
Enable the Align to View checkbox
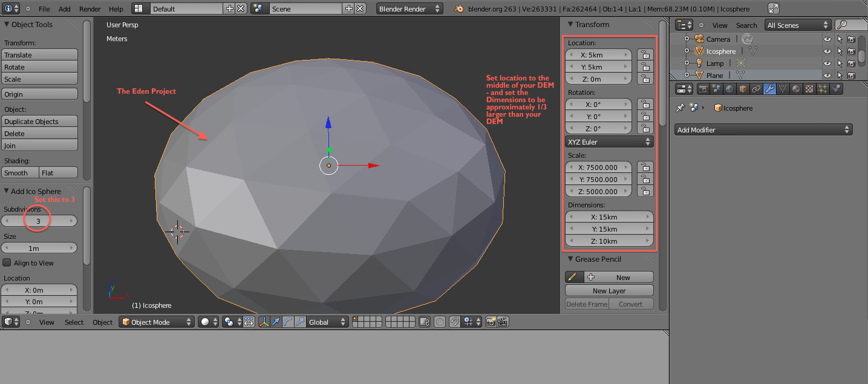(7, 263)
